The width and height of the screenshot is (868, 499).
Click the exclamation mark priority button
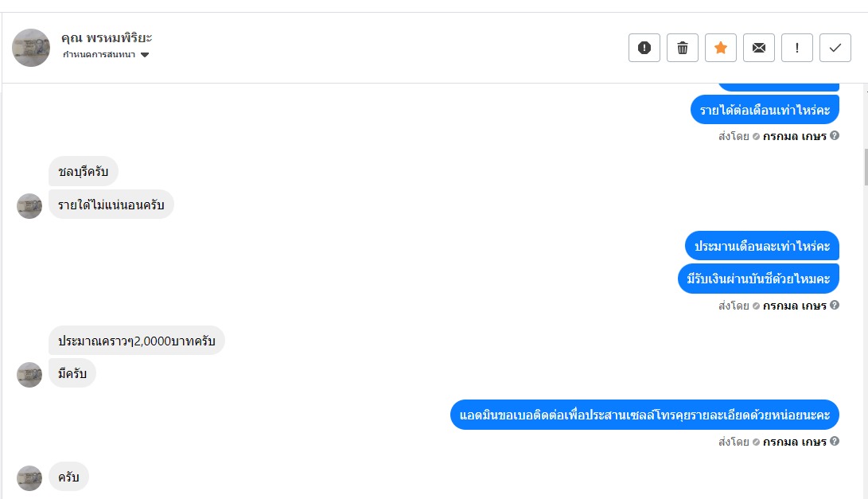click(797, 48)
